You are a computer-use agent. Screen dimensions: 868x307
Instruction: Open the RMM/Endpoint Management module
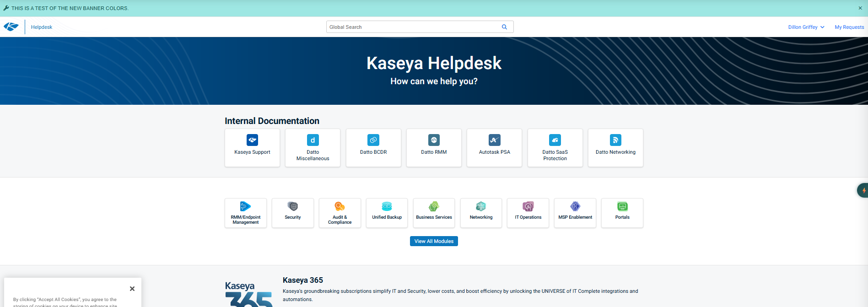coord(246,213)
